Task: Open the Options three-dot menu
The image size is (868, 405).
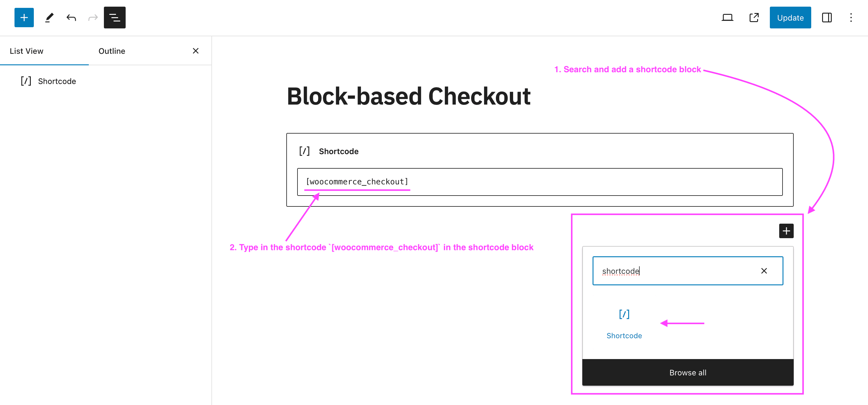Action: [x=851, y=18]
